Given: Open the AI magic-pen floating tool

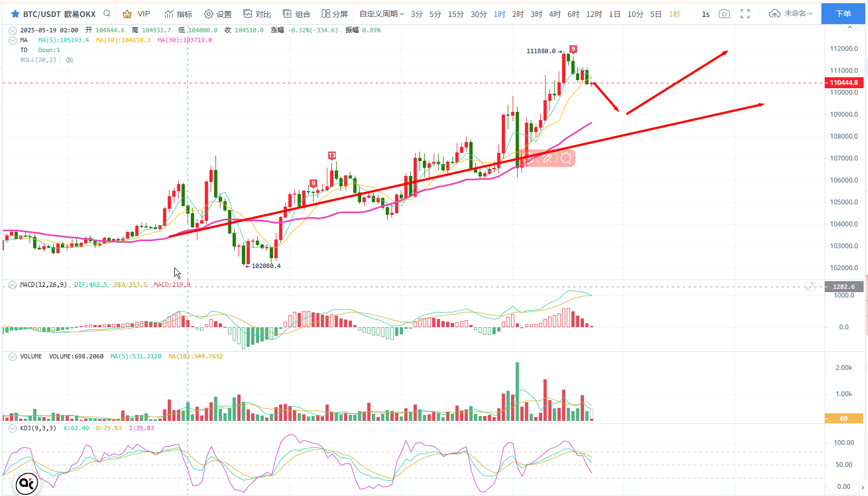Looking at the screenshot, I should (547, 159).
